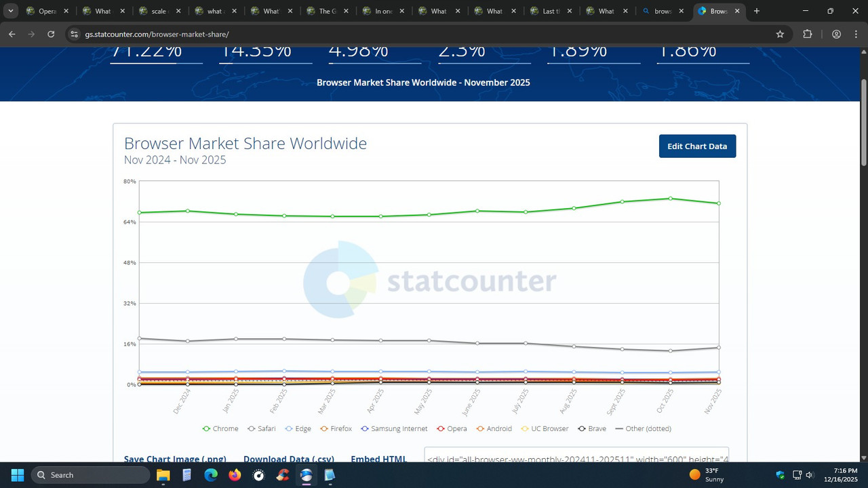Screen dimensions: 868x488
Task: Open Firefox from the taskbar
Action: click(x=235, y=475)
